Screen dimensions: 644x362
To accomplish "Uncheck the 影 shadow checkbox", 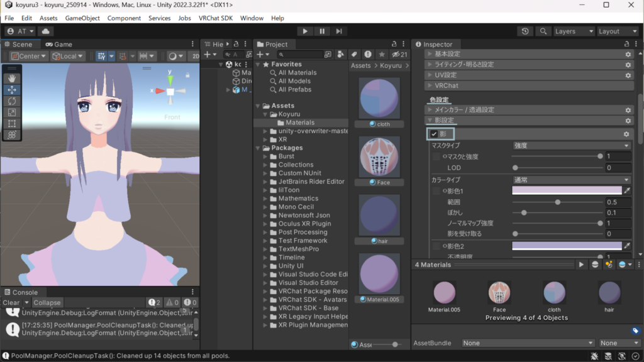I will click(434, 134).
